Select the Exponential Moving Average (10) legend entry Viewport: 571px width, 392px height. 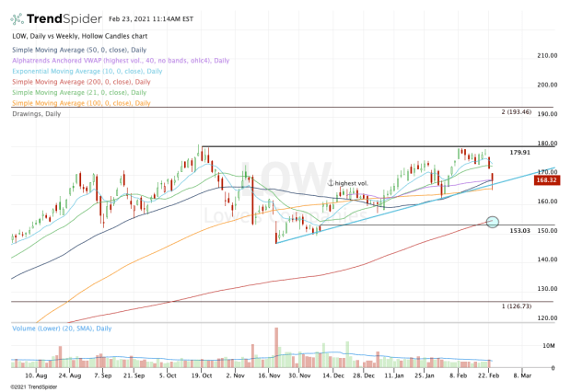click(x=87, y=71)
